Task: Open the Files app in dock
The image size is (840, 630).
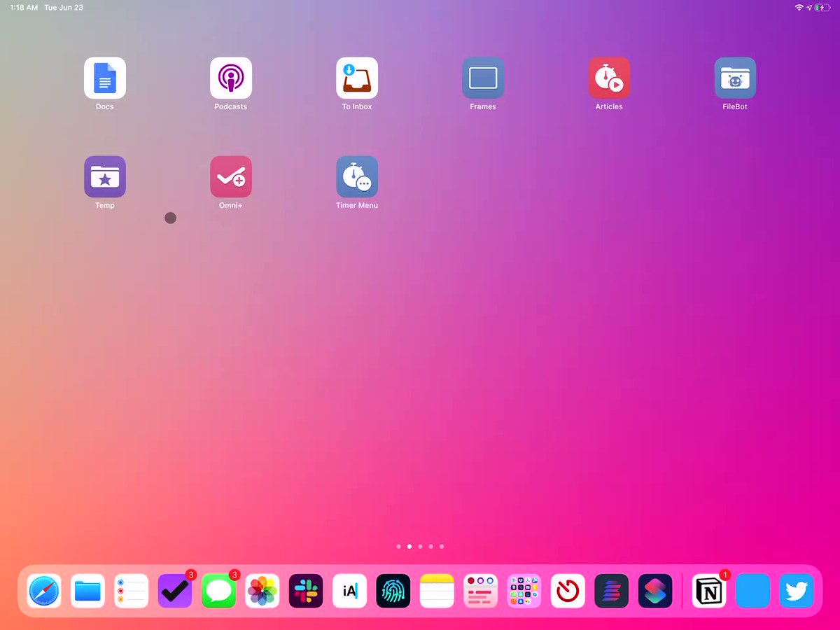Action: click(x=87, y=591)
